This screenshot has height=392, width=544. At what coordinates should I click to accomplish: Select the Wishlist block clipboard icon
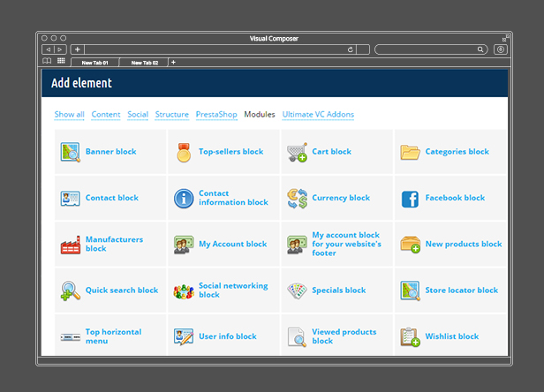pos(410,337)
